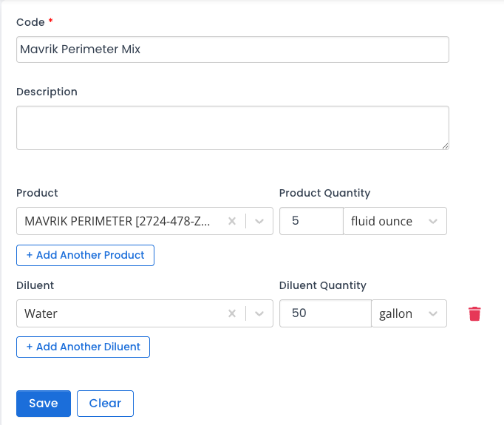The width and height of the screenshot is (504, 425).
Task: Focus the Code input field
Action: pyautogui.click(x=233, y=50)
